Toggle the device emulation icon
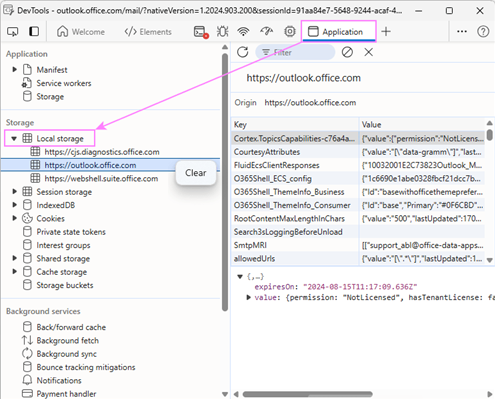The image size is (495, 399). click(34, 32)
